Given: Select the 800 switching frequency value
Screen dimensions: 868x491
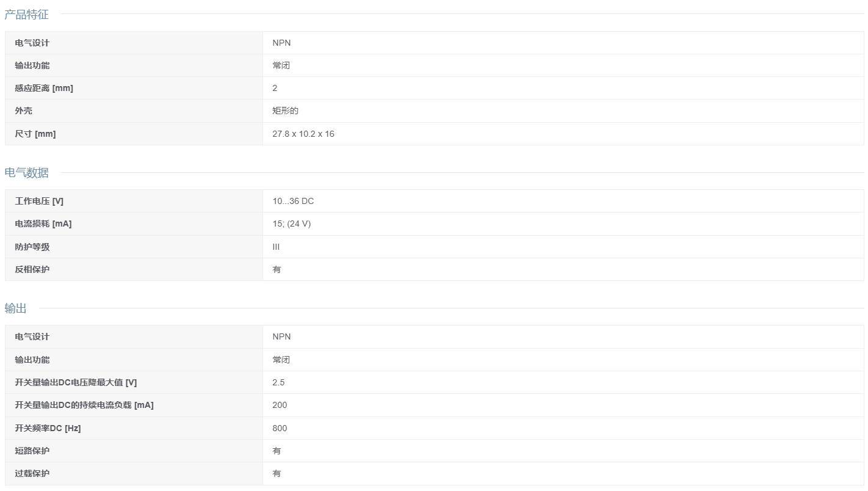Looking at the screenshot, I should click(280, 428).
